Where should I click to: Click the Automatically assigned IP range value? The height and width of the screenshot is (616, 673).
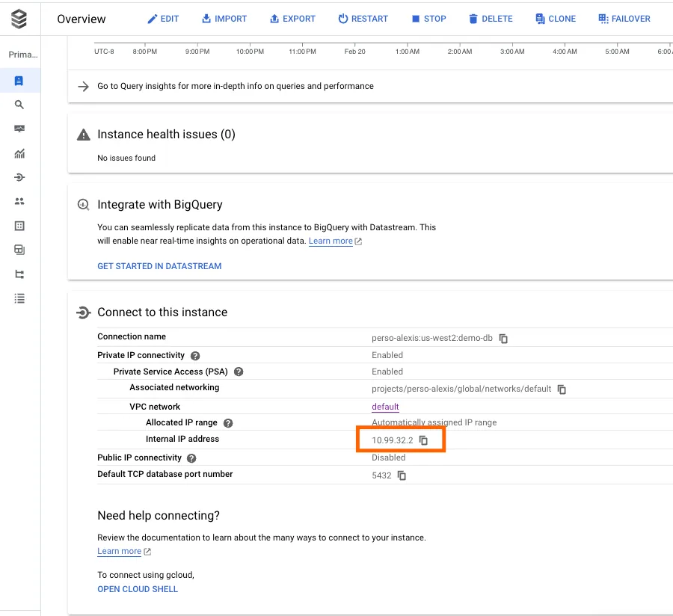coord(434,422)
